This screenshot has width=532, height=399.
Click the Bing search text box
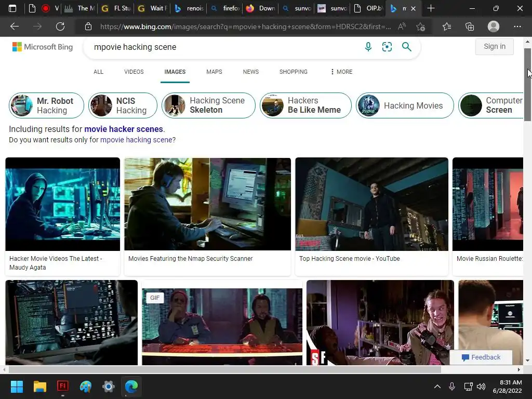click(224, 47)
